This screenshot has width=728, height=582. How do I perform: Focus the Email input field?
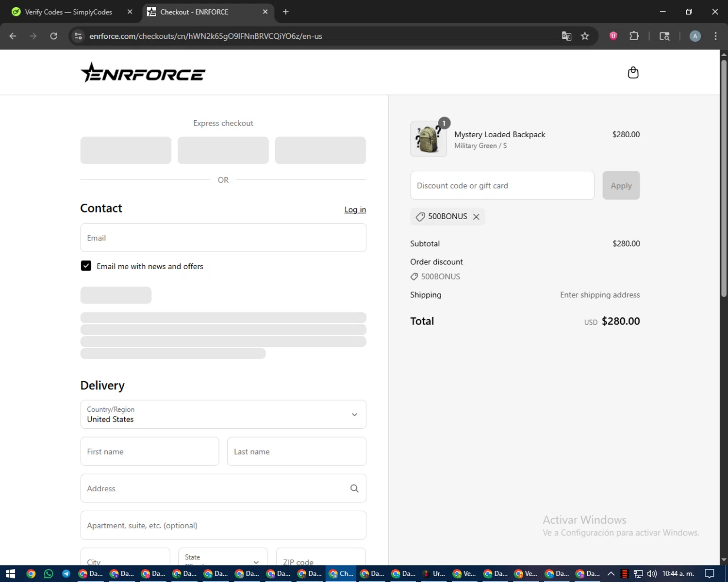[x=223, y=238]
